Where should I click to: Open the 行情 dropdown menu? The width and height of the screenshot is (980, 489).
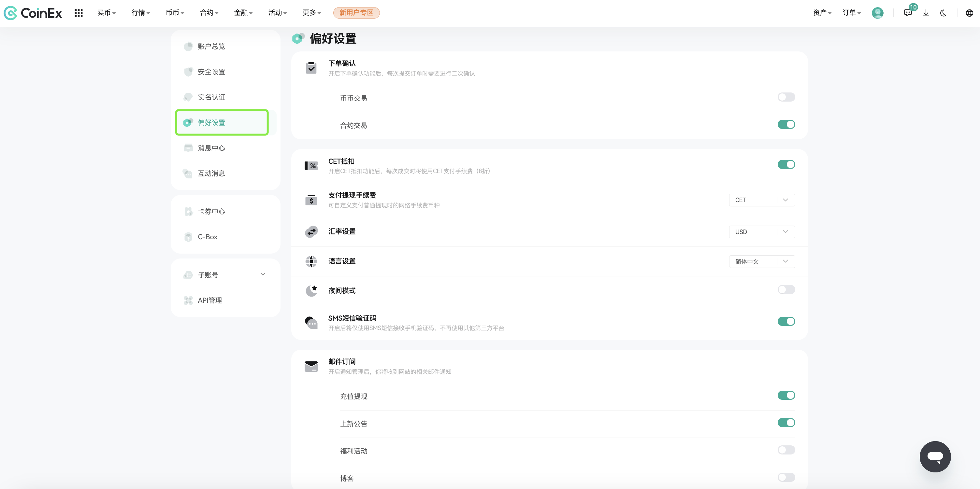click(x=141, y=13)
